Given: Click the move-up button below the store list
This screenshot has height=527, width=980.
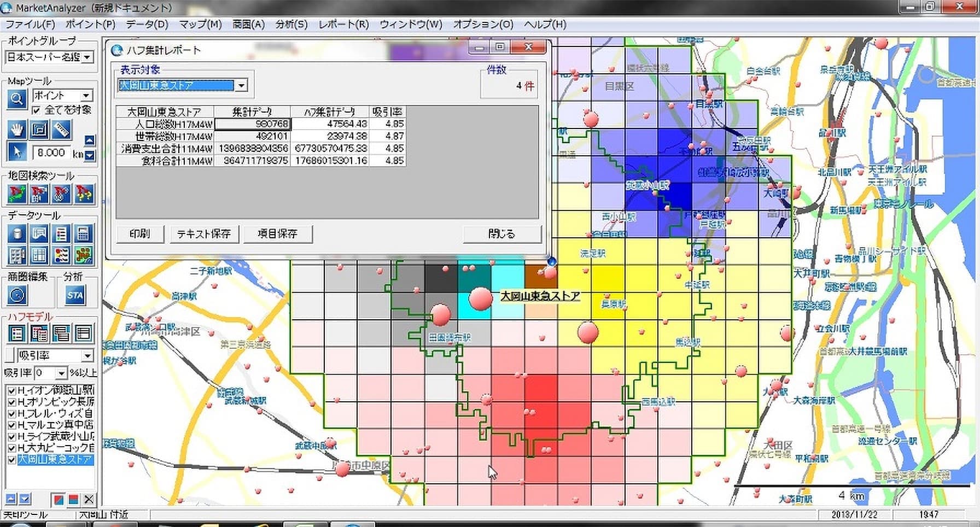Looking at the screenshot, I should [x=10, y=499].
